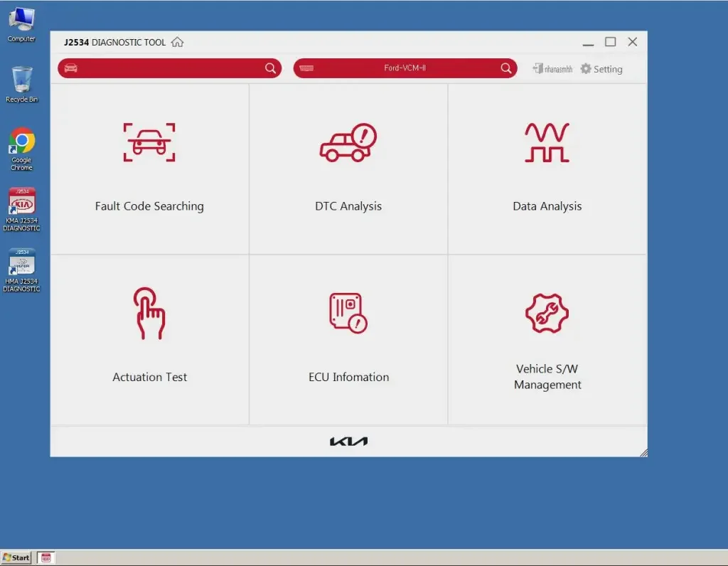Screen dimensions: 728x566
Task: Open the Fault Code Searching car scan icon
Action: (149, 142)
